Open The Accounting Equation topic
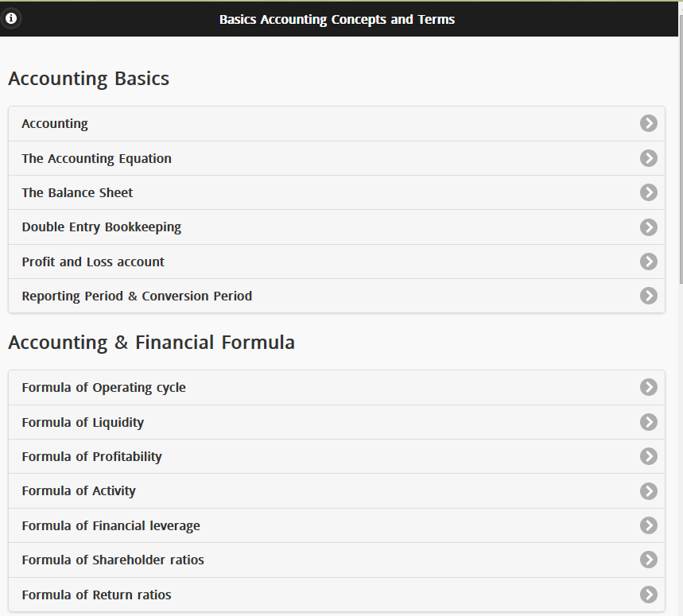The image size is (683, 616). coord(96,158)
